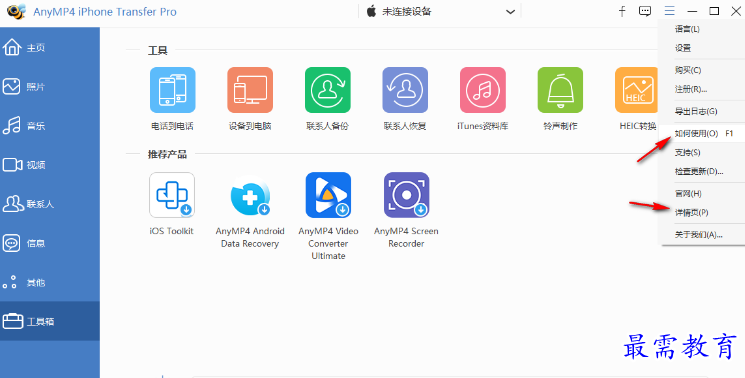Launch the 联系人备份 contacts backup tool
Image resolution: width=745 pixels, height=378 pixels.
[x=327, y=90]
